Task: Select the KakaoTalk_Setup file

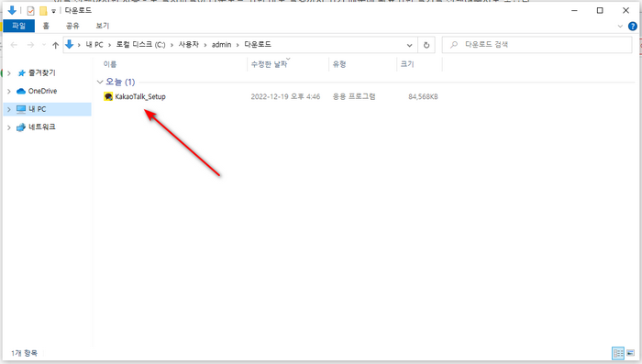Action: pyautogui.click(x=140, y=96)
